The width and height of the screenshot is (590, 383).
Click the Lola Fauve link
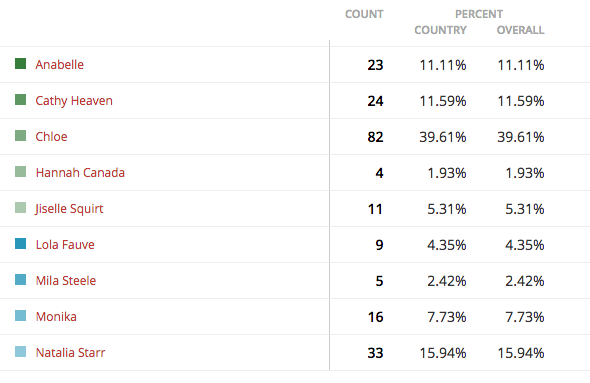point(65,245)
